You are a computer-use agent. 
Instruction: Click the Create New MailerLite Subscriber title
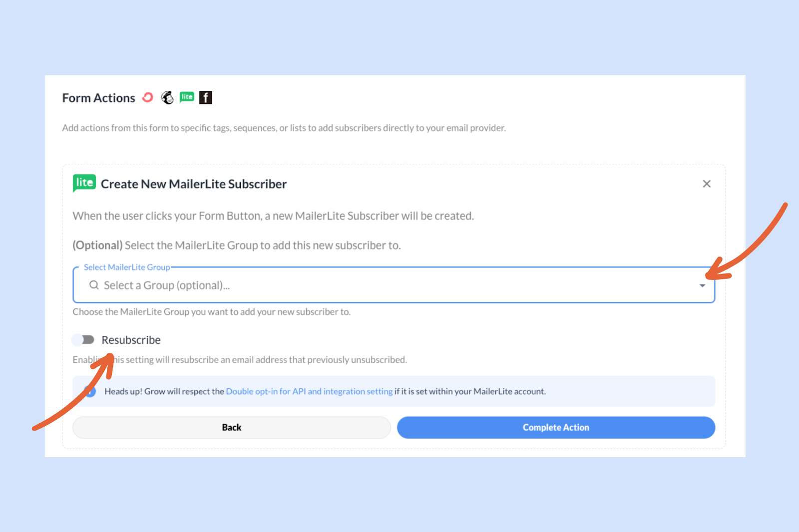[x=194, y=184]
